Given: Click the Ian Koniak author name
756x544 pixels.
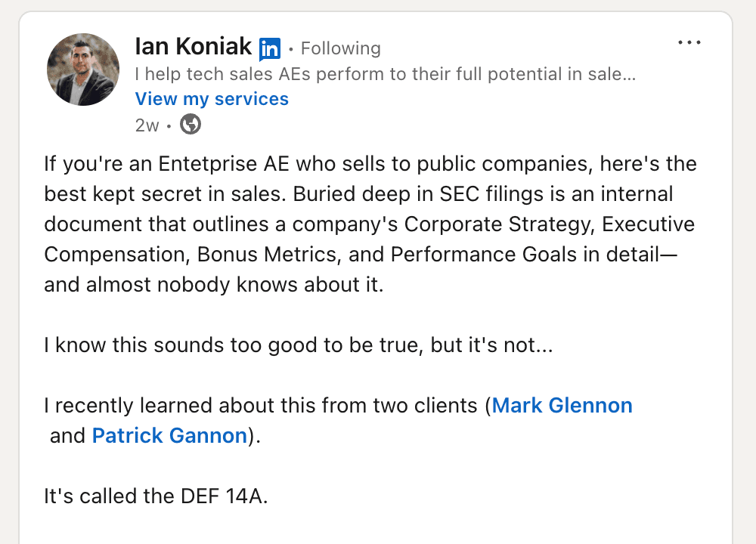Looking at the screenshot, I should pos(193,47).
